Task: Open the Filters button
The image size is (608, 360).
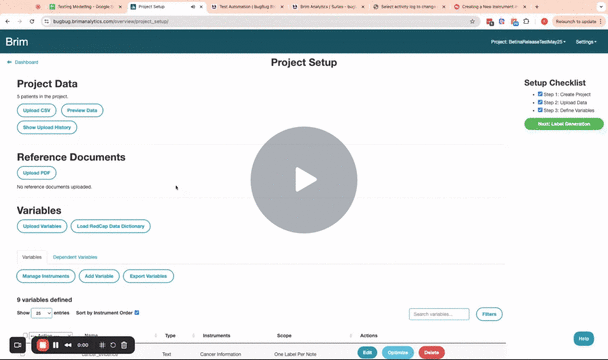Action: (489, 314)
